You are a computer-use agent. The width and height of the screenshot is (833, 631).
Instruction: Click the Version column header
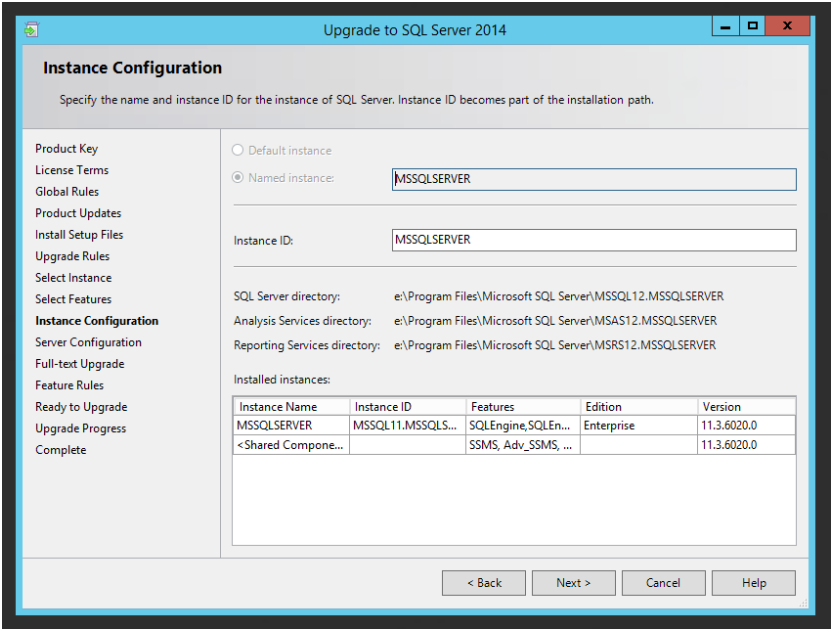pos(746,407)
